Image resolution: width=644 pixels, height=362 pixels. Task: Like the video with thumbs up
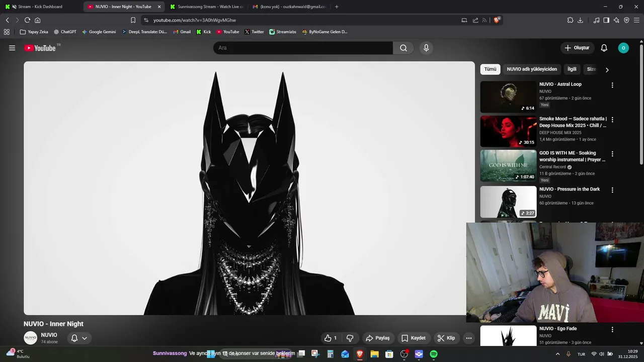pyautogui.click(x=331, y=338)
